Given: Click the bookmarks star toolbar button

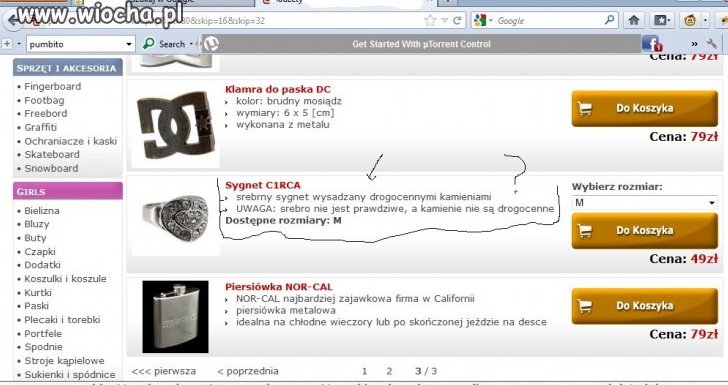Looking at the screenshot, I should 661,20.
